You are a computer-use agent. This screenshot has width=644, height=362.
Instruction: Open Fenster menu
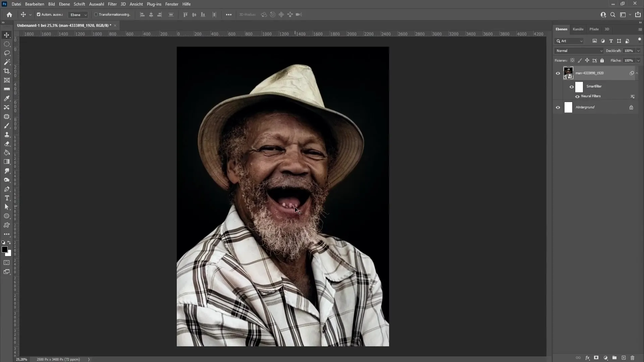point(172,4)
